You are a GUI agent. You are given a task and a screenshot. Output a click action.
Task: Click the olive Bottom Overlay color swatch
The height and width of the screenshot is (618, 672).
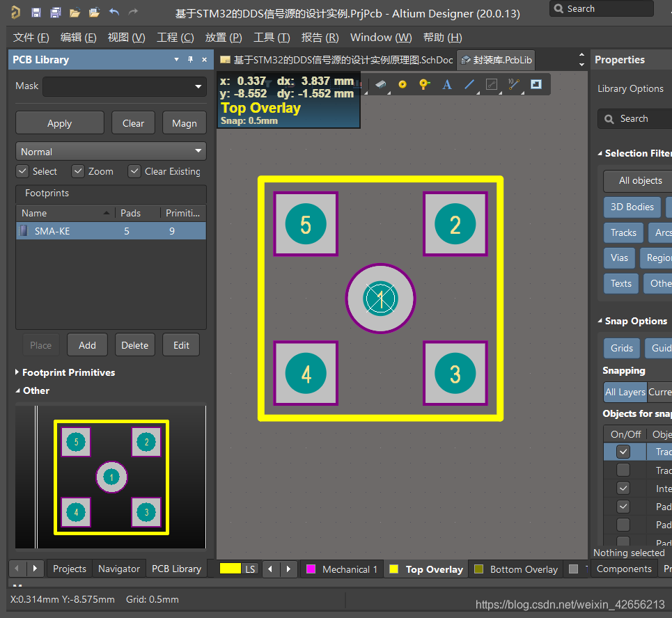click(x=478, y=569)
